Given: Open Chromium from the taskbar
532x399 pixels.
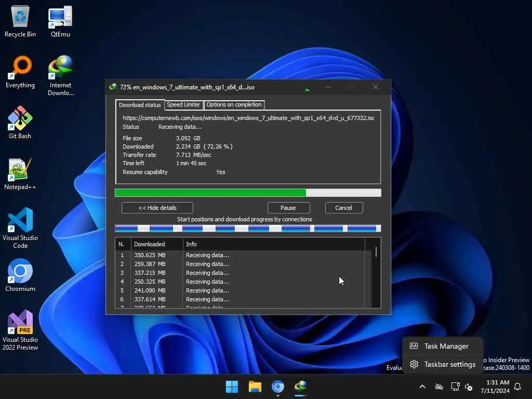Looking at the screenshot, I should [277, 387].
